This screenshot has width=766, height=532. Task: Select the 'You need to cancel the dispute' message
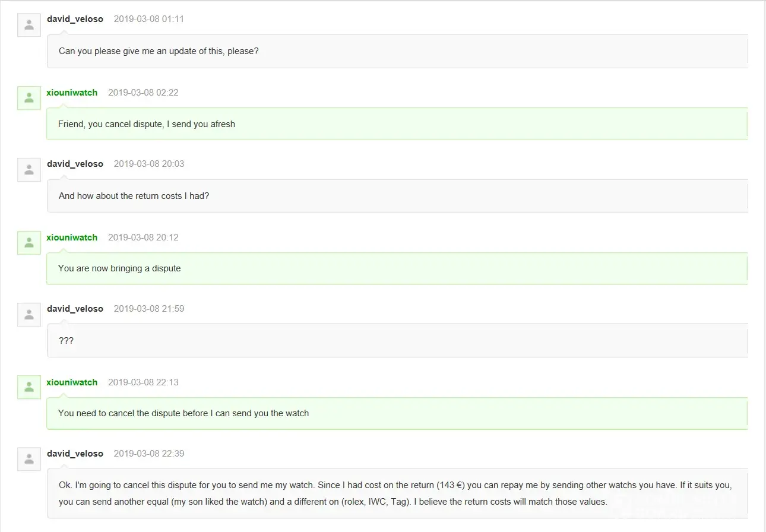(x=183, y=413)
